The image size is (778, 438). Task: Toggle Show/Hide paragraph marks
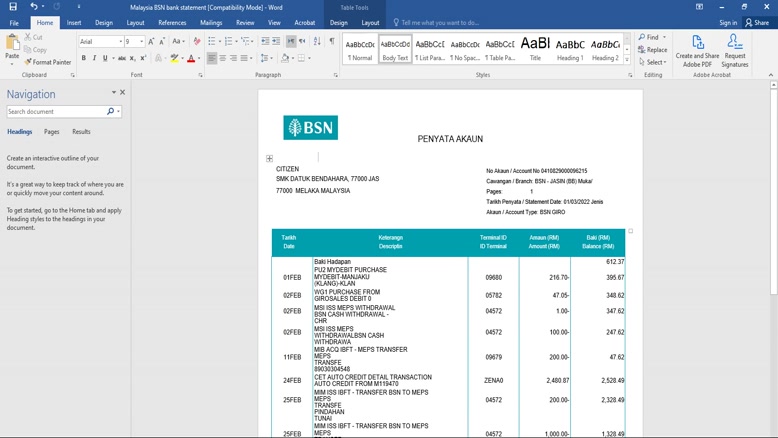coord(332,41)
